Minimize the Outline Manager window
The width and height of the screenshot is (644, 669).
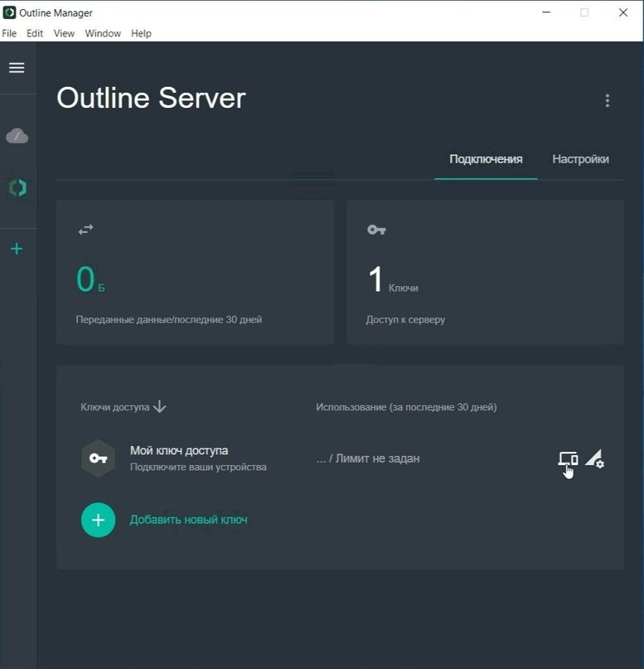pyautogui.click(x=546, y=12)
